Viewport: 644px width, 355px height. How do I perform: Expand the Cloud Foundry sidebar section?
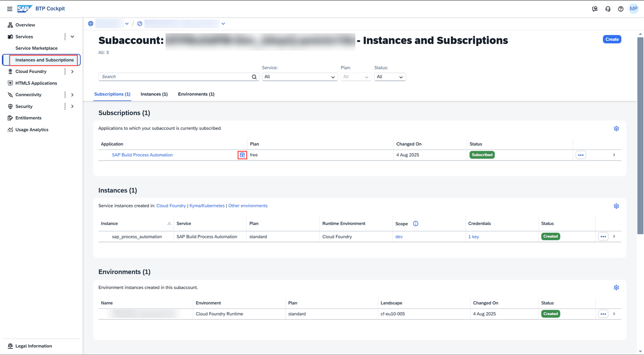pyautogui.click(x=72, y=72)
